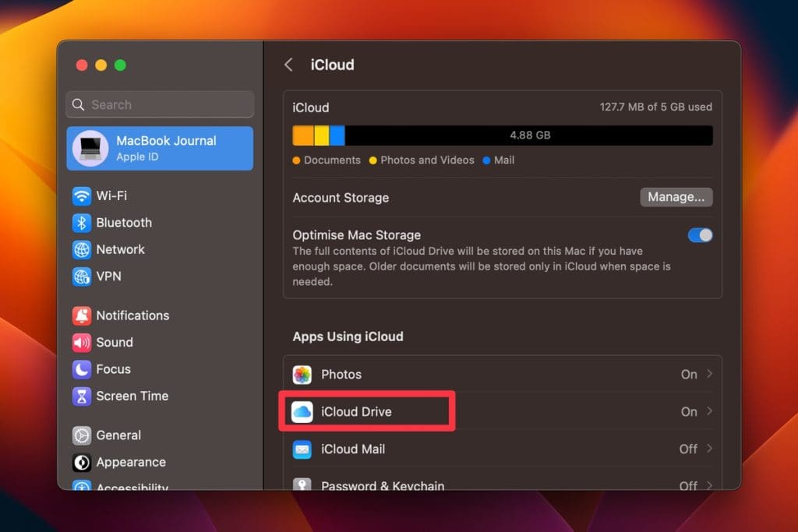Click the Optimise Mac Storage label
This screenshot has height=532, width=798.
pyautogui.click(x=356, y=235)
